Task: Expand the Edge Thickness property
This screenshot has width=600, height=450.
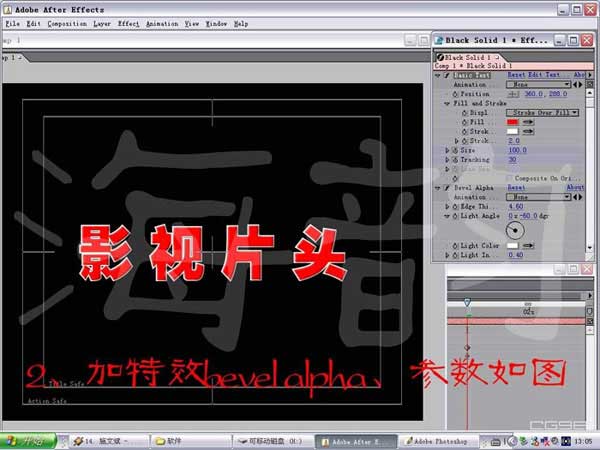Action: [447, 207]
